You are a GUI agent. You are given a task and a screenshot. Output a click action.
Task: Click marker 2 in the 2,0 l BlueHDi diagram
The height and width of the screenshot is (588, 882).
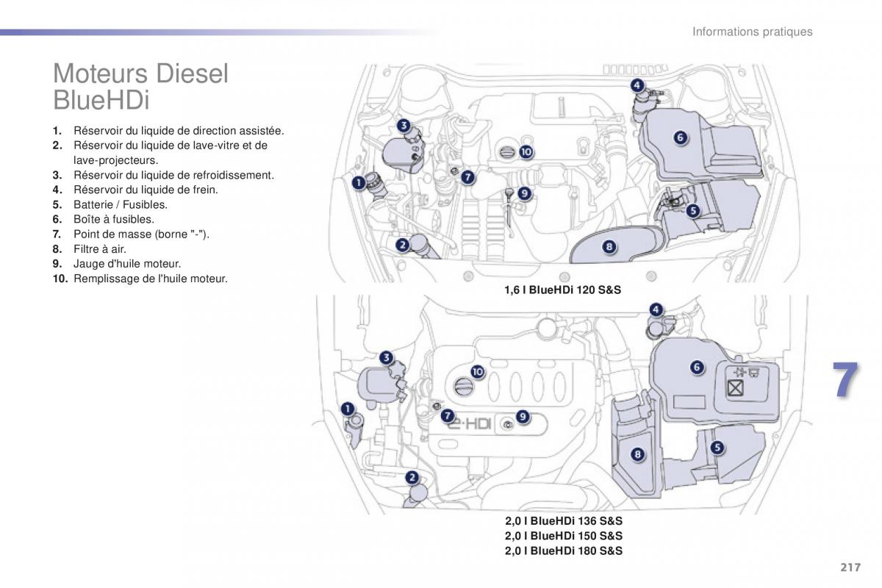(x=412, y=478)
